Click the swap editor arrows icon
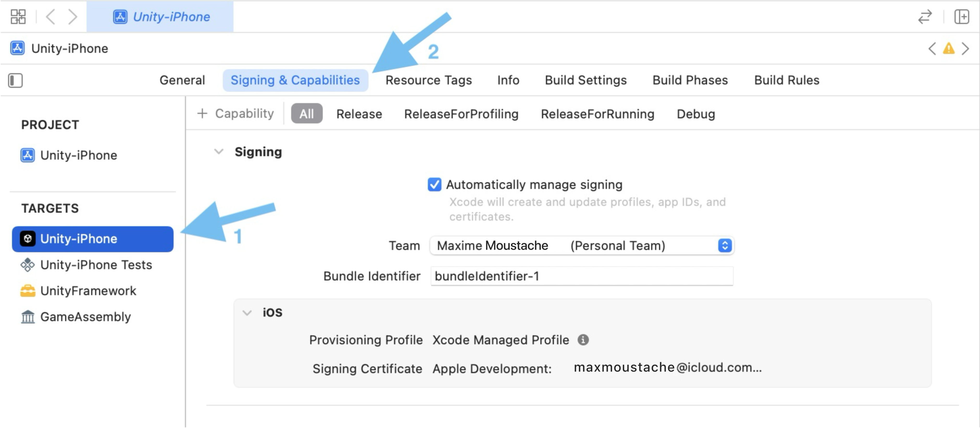The width and height of the screenshot is (980, 428). (x=925, y=17)
